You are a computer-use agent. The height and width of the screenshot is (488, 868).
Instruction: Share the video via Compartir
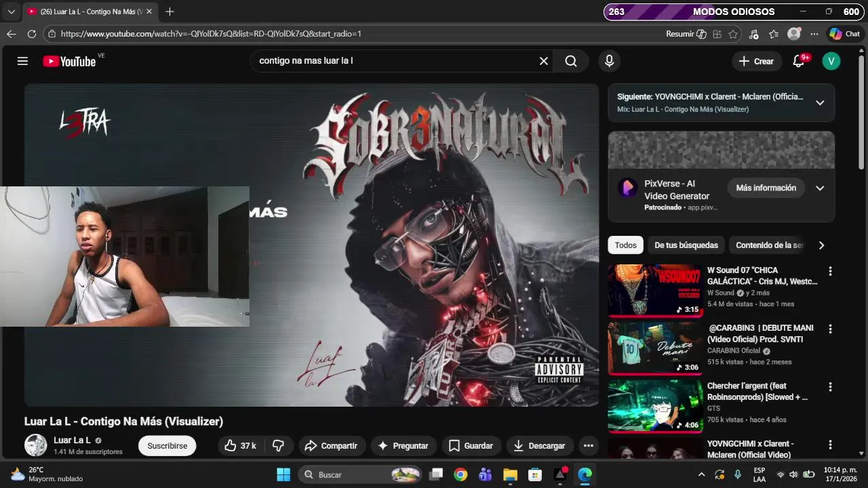[332, 445]
